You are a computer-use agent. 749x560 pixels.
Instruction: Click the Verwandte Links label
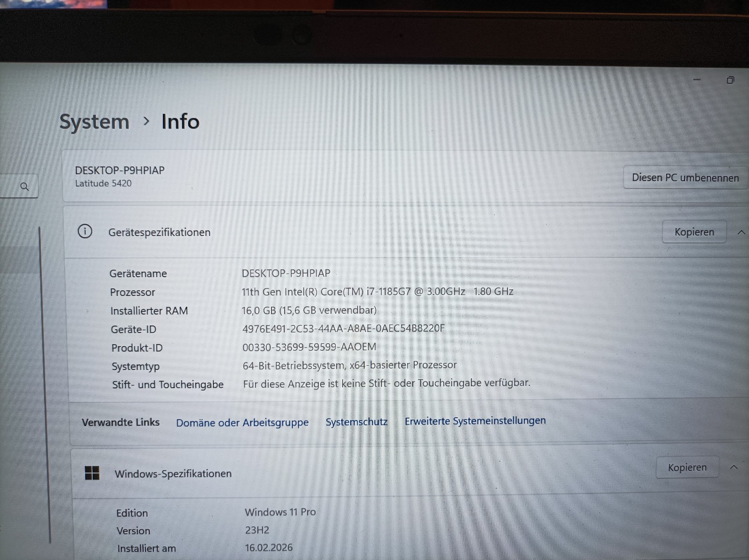click(121, 422)
